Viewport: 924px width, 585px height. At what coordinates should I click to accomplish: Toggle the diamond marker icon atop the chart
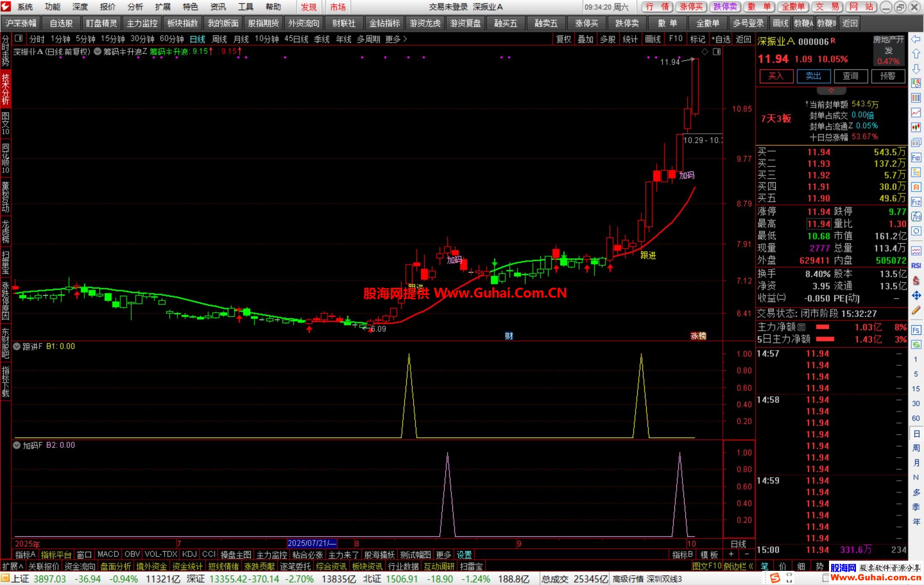pyautogui.click(x=705, y=52)
